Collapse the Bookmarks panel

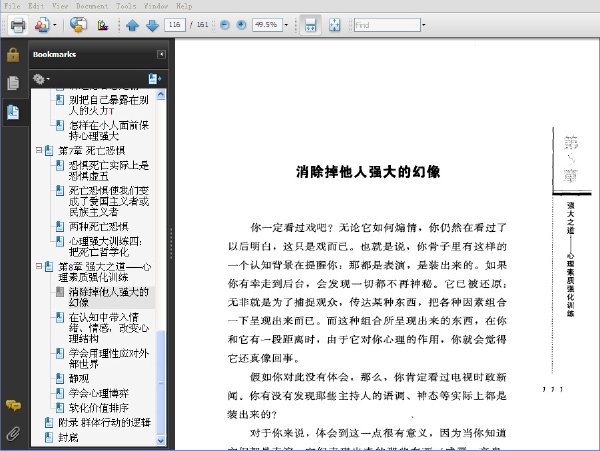161,54
